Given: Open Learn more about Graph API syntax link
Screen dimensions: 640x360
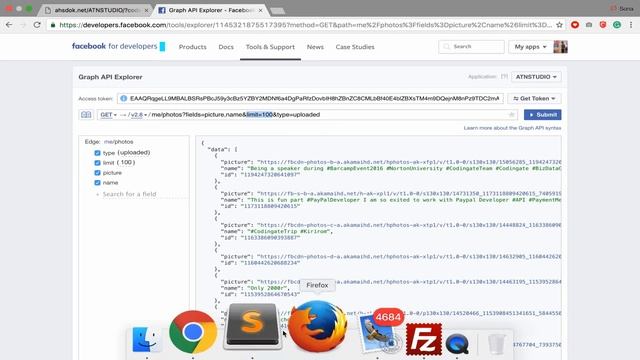Looking at the screenshot, I should (512, 128).
